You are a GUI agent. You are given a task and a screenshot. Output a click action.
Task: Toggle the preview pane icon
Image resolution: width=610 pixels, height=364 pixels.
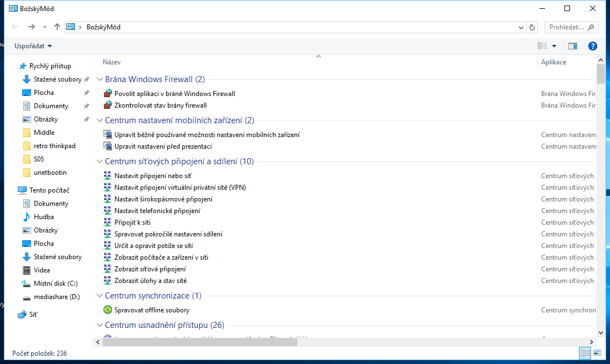(x=573, y=46)
